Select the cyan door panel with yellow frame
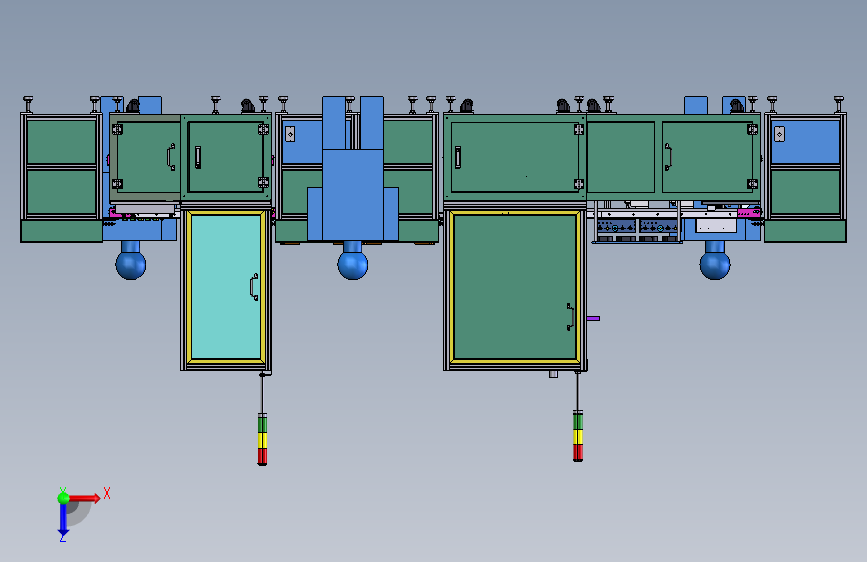Screen dimensions: 867x562 pyautogui.click(x=226, y=287)
